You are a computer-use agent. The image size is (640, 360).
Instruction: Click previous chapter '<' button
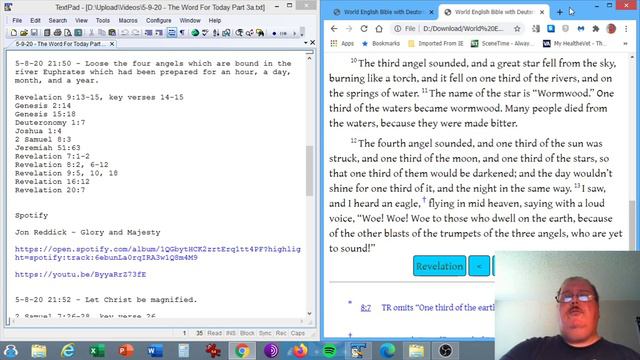tap(479, 266)
